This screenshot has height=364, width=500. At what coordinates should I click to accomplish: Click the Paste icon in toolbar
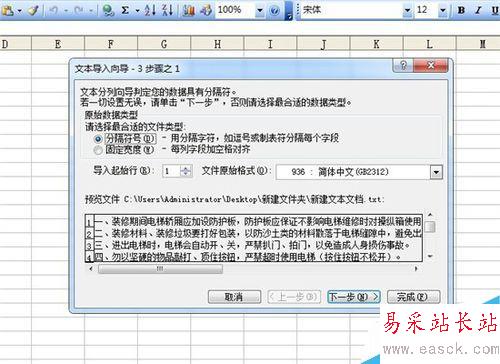[x=7, y=10]
